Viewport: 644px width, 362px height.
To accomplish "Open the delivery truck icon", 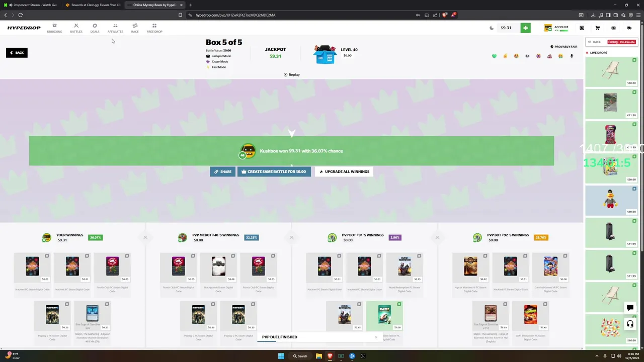I will 629,28.
